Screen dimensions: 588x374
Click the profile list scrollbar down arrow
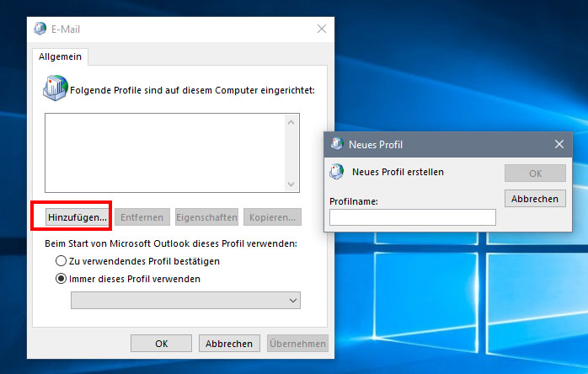tap(291, 184)
